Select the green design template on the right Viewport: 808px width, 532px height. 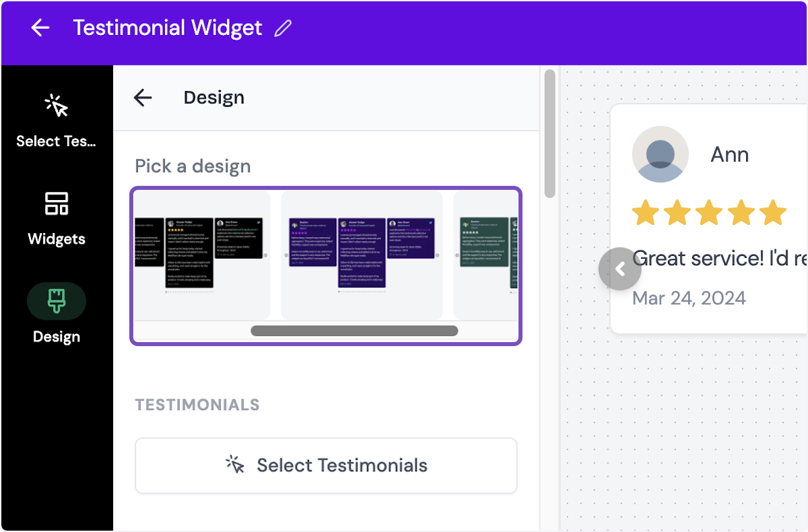coord(486,256)
